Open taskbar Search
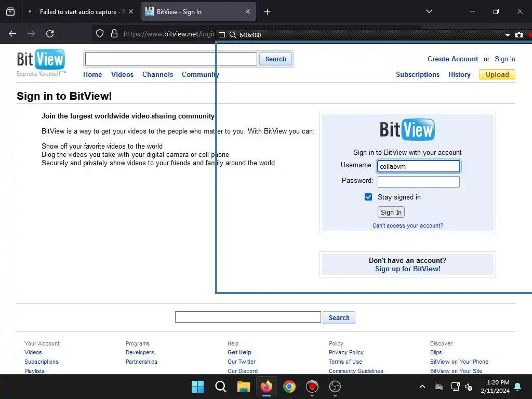Image resolution: width=532 pixels, height=399 pixels. coord(220,387)
